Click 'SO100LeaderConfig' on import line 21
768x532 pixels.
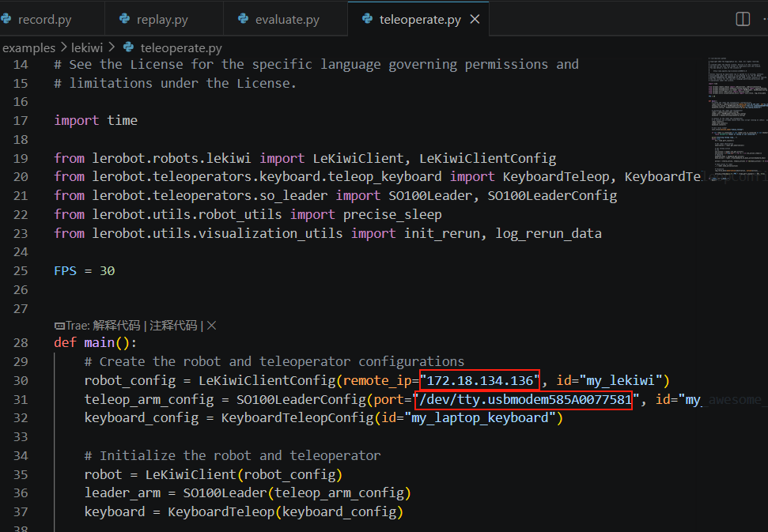[552, 196]
